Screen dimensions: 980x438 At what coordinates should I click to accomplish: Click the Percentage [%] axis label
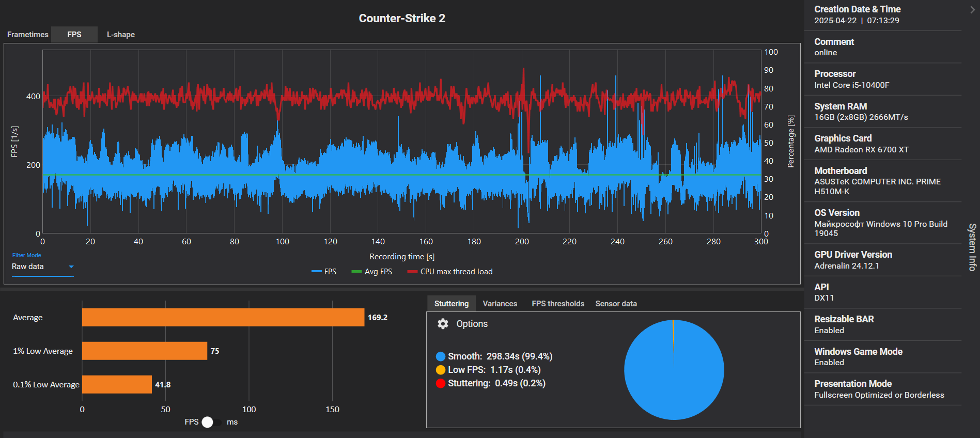click(x=791, y=142)
